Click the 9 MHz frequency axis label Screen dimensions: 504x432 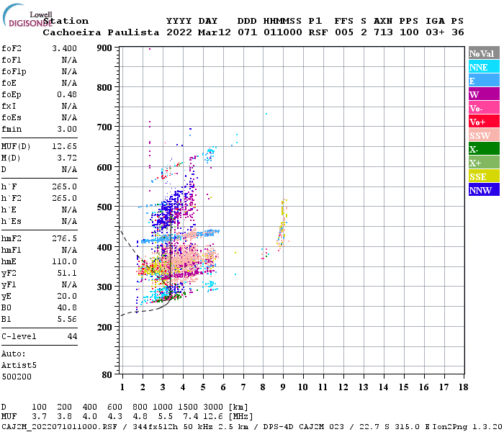283,387
